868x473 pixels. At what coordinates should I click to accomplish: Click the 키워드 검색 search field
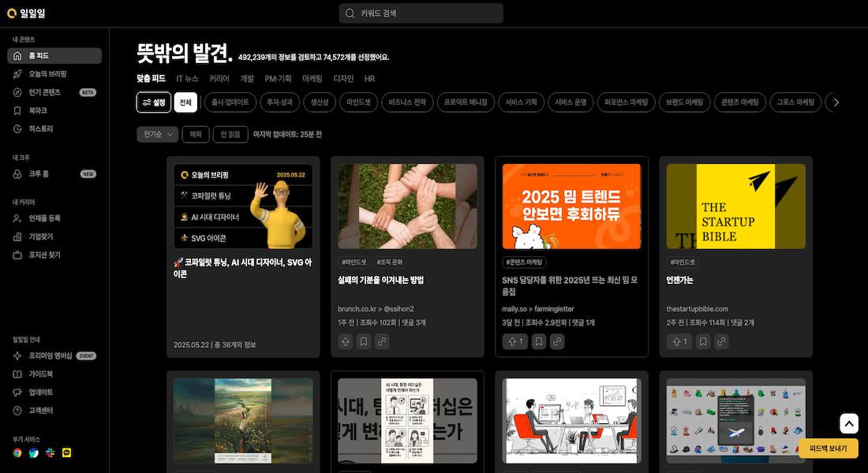[421, 13]
